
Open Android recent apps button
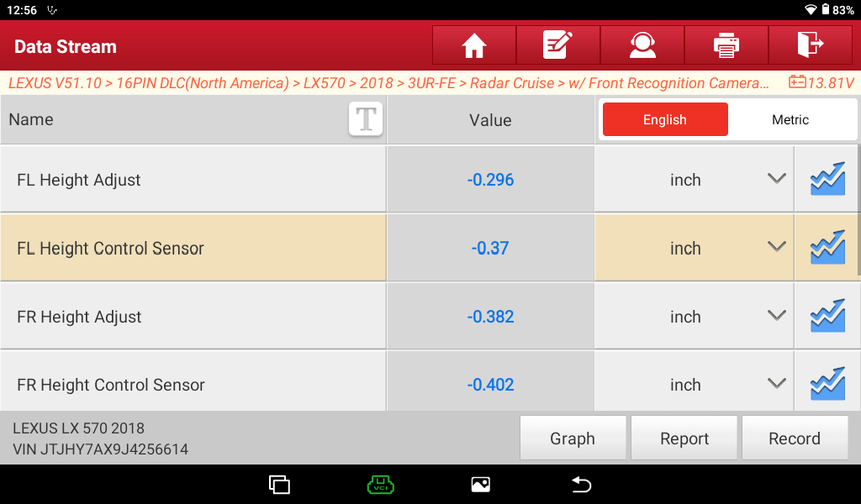pyautogui.click(x=279, y=485)
